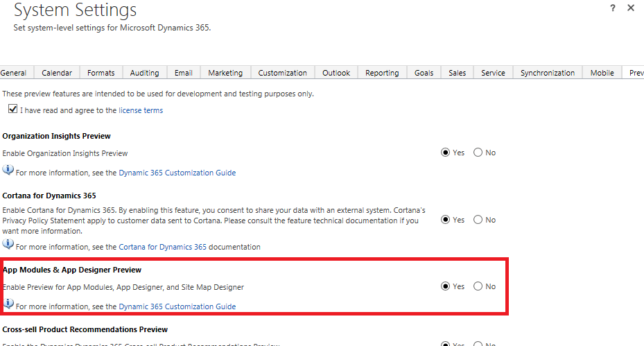This screenshot has height=346, width=644.
Task: Open Customization Guide link under App Modules
Action: coord(177,306)
